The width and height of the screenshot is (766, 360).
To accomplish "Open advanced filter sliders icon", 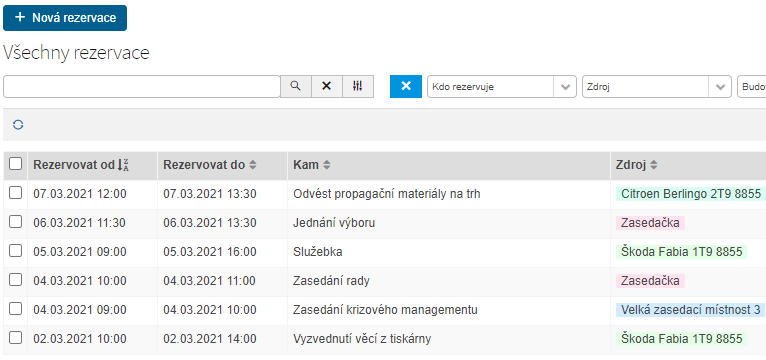I will pos(358,86).
